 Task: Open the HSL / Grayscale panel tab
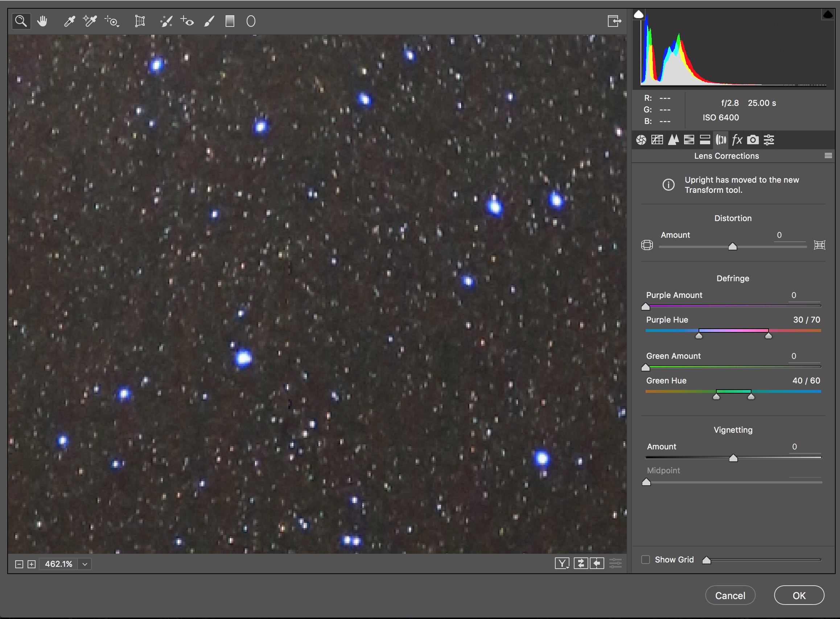(689, 140)
